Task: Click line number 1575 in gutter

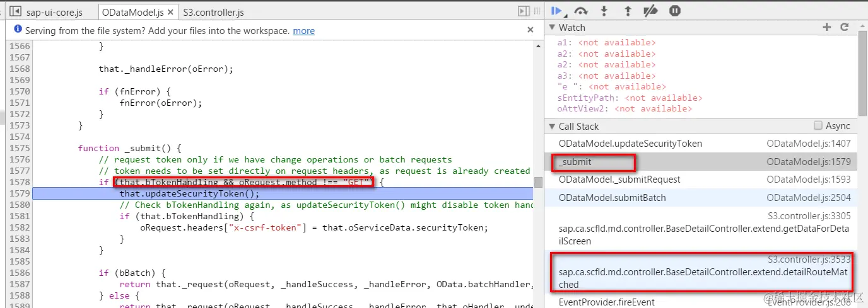Action: tap(19, 148)
